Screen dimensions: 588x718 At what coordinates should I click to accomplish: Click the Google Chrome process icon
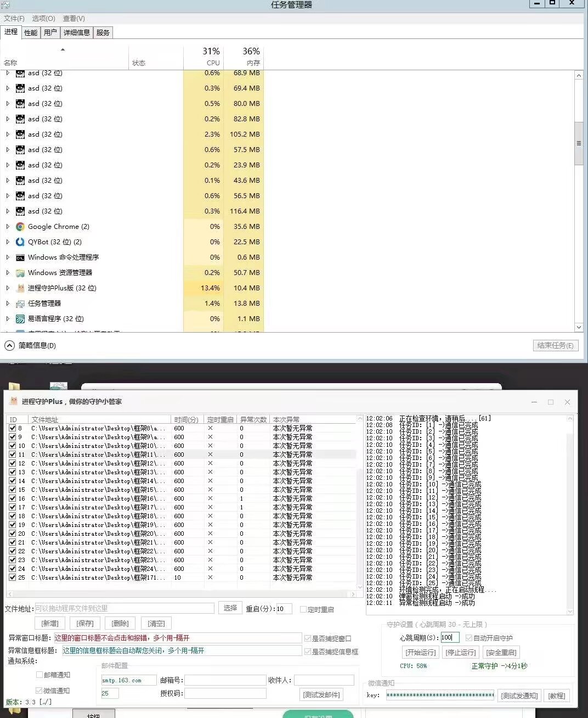20,227
